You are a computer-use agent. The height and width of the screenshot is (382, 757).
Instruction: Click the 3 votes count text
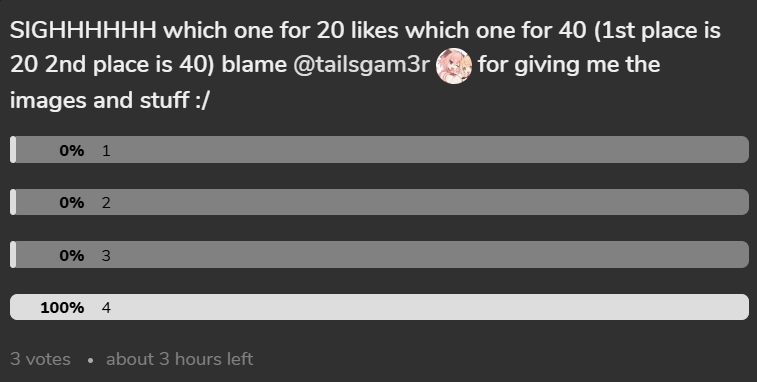click(x=40, y=359)
